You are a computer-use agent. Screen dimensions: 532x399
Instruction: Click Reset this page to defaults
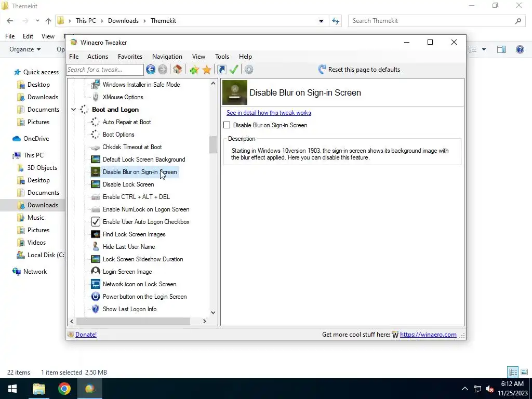(x=359, y=70)
